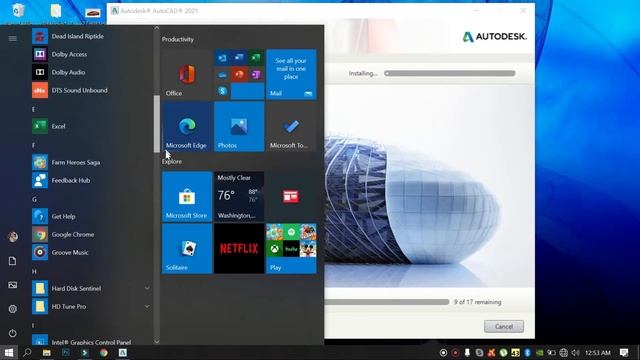Open the Recycle Bin desktop icon
640x360 pixels.
(x=18, y=11)
